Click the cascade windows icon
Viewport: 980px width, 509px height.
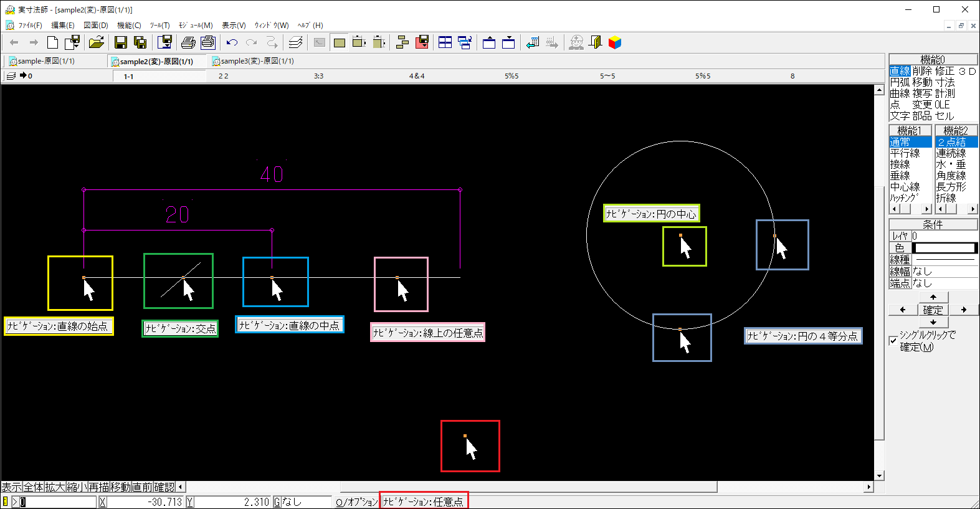click(465, 42)
